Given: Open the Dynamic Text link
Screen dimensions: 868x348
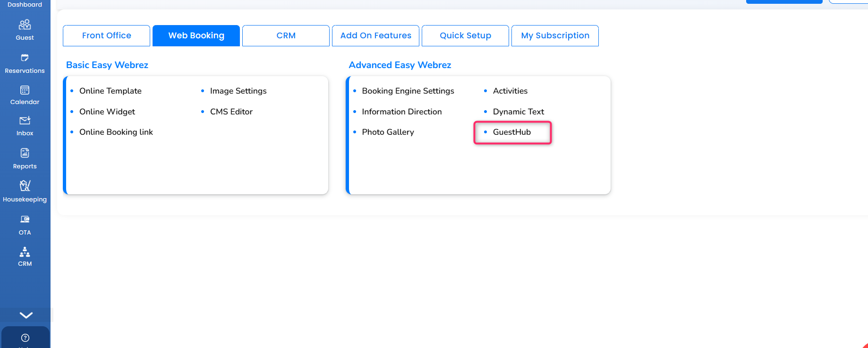Looking at the screenshot, I should 519,112.
